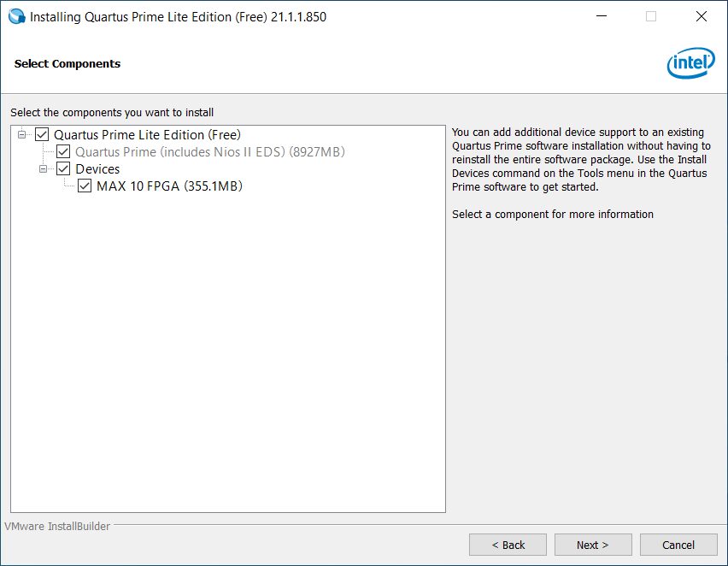The image size is (728, 566).
Task: Click 'Select a component for more information' text
Action: point(553,215)
